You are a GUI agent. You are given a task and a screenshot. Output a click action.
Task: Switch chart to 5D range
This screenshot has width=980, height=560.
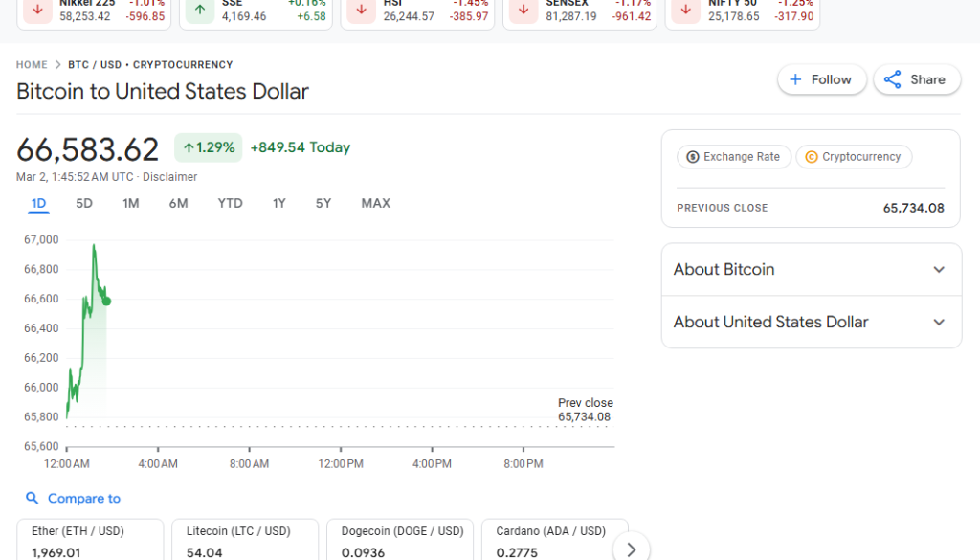tap(84, 203)
